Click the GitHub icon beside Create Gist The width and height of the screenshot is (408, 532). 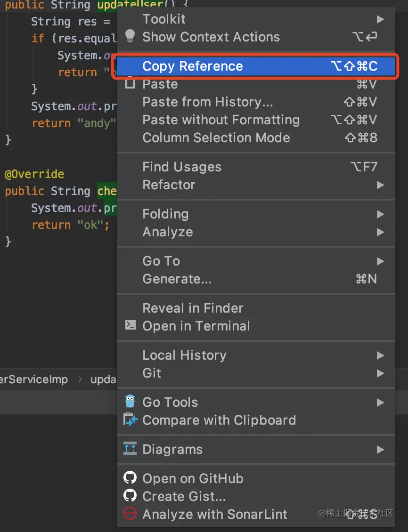pyautogui.click(x=130, y=496)
